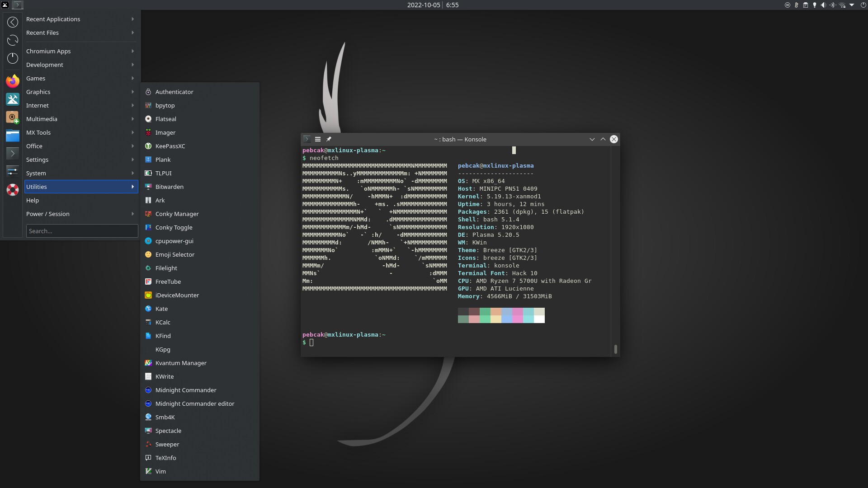This screenshot has width=868, height=488.
Task: Open the MX Package Installer favorite icon
Action: (x=13, y=117)
